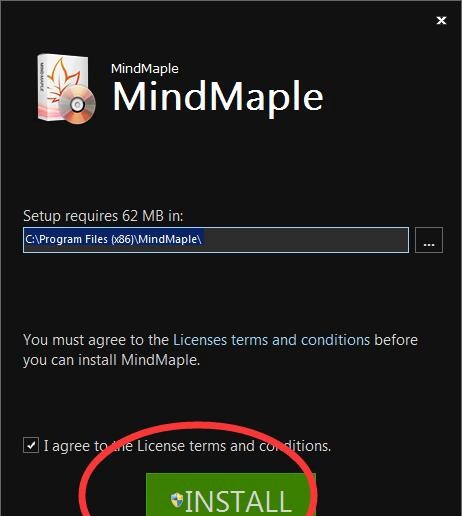Open the folder browse '...' button
The width and height of the screenshot is (462, 516).
pos(429,240)
